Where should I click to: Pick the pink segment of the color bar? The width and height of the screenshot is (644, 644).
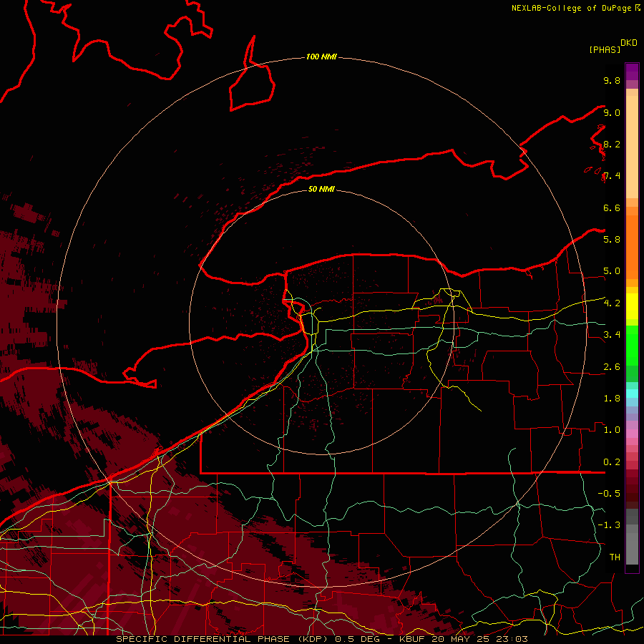pos(632,434)
